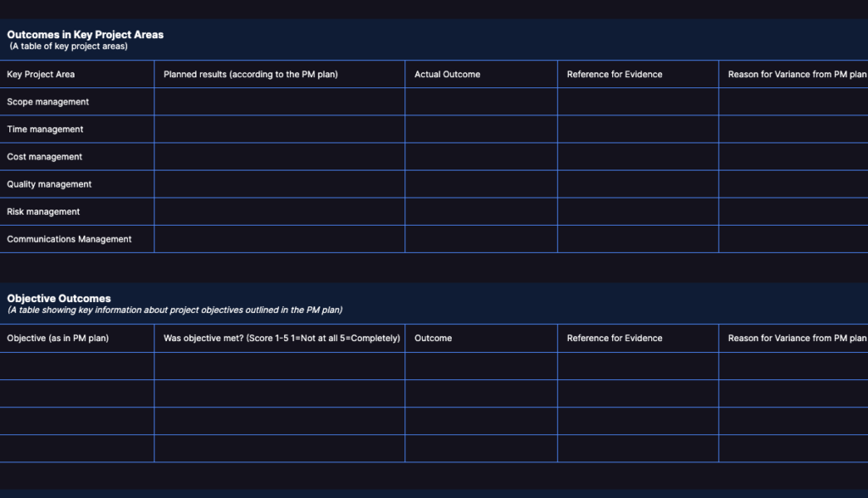
Task: Select the 'Scope management' row label
Action: click(47, 102)
